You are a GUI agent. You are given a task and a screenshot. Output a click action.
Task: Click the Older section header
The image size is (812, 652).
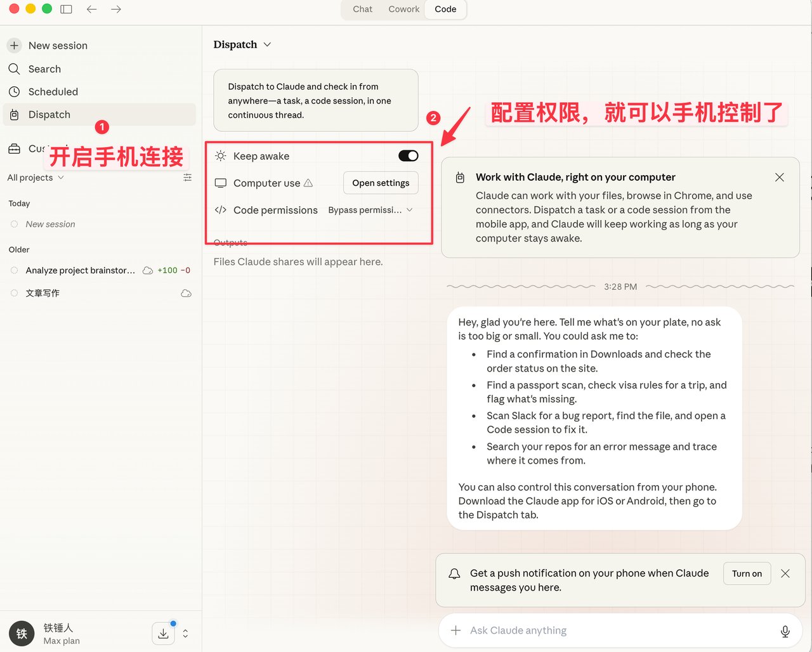(x=19, y=250)
